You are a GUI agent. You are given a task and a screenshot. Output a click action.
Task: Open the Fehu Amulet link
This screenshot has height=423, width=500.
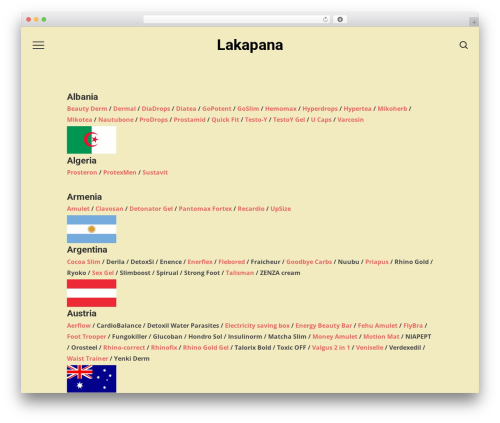click(377, 325)
